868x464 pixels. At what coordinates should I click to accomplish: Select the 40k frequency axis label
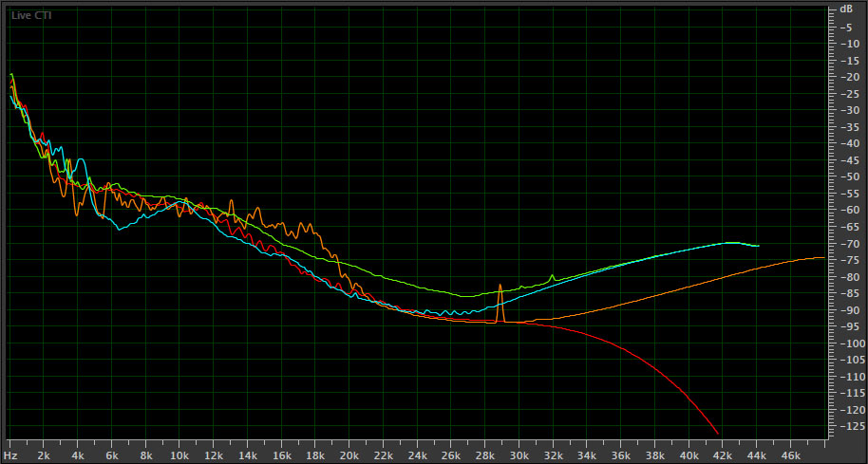pos(689,456)
